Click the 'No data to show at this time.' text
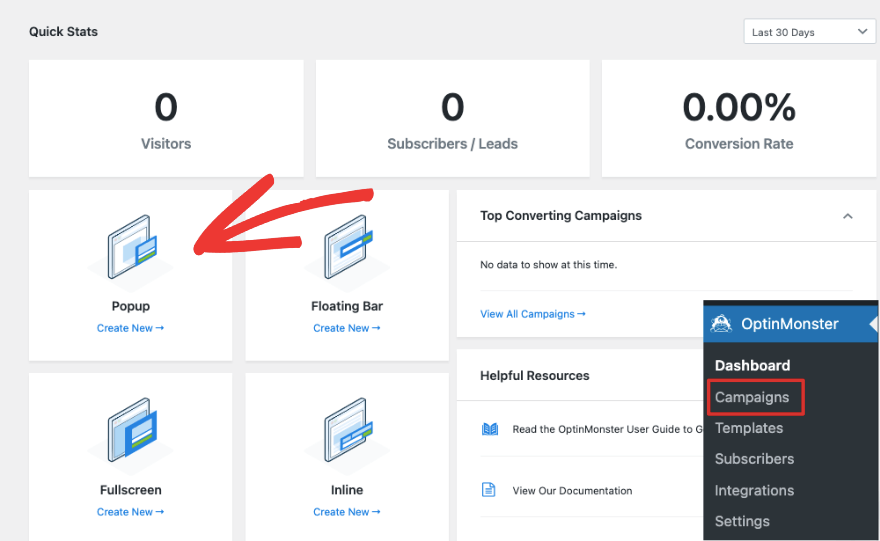This screenshot has width=880, height=541. pyautogui.click(x=548, y=265)
